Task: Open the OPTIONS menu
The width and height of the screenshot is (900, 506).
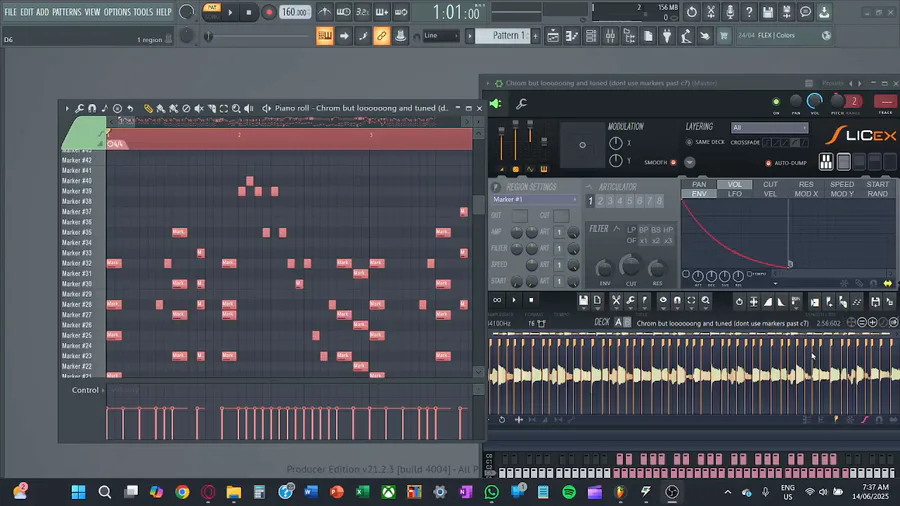Action: [x=117, y=12]
